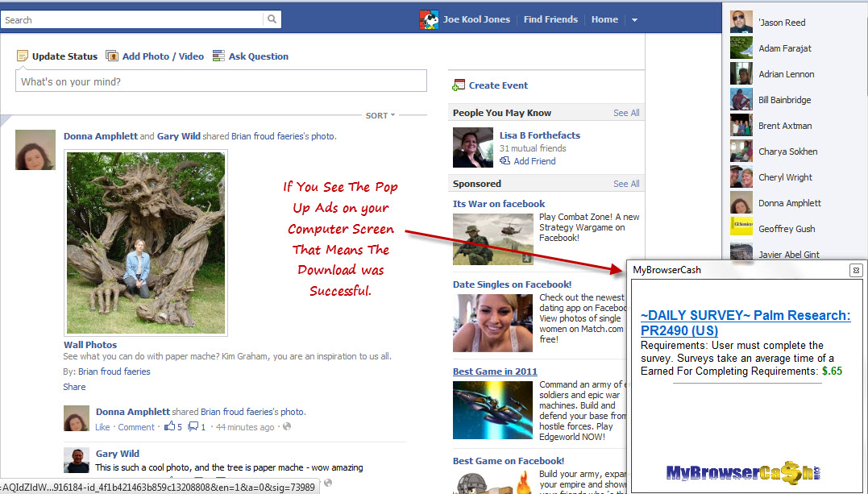Open the Its War on facebook ad
868x494 pixels.
499,204
